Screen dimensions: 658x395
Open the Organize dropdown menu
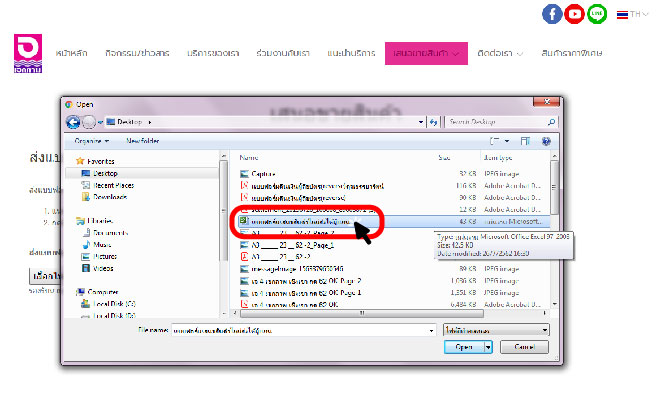point(92,141)
